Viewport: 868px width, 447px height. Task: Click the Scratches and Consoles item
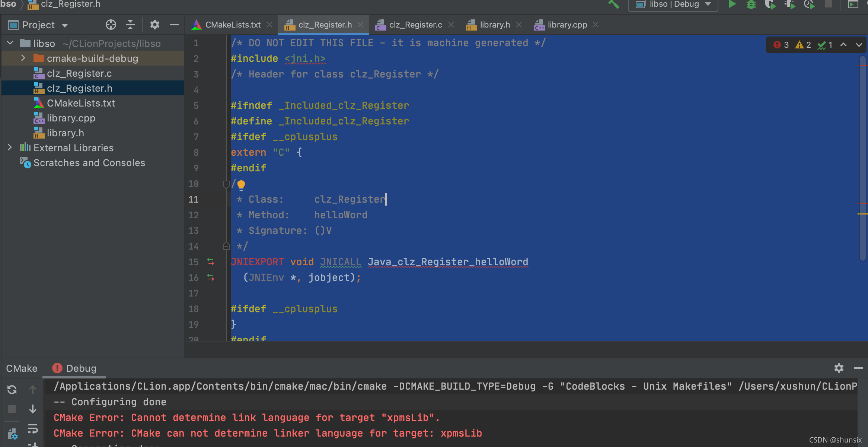click(88, 162)
